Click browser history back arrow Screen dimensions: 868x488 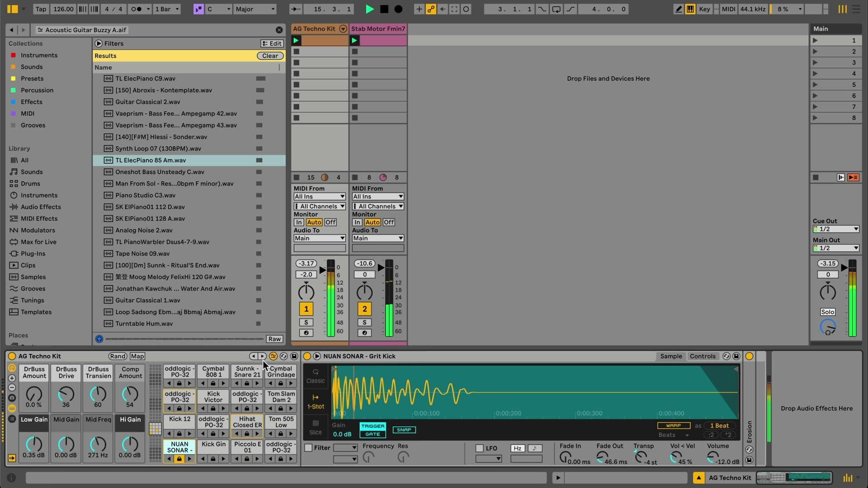tap(12, 30)
